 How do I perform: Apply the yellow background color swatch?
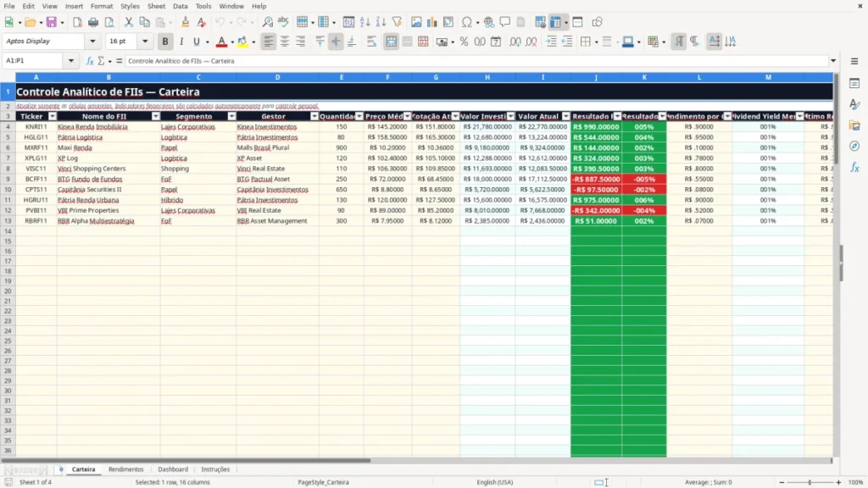(x=242, y=42)
